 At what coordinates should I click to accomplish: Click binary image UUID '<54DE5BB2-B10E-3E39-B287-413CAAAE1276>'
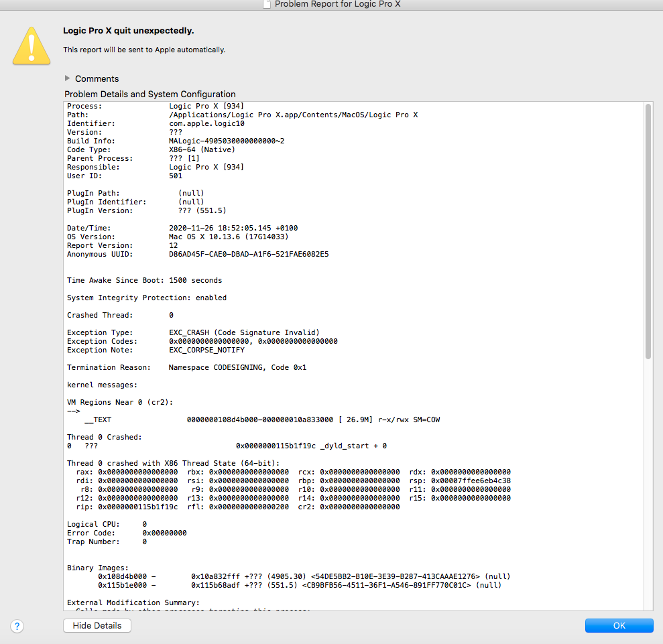point(396,576)
